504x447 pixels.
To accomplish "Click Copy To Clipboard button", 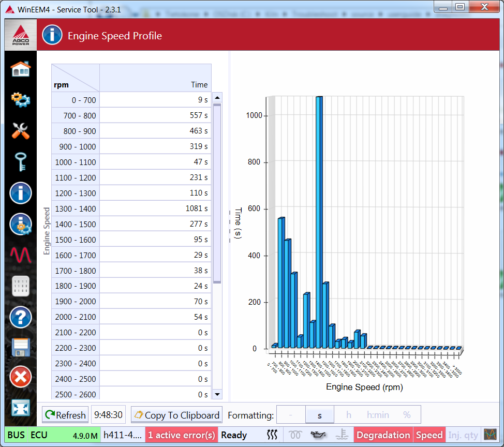I will pos(177,415).
